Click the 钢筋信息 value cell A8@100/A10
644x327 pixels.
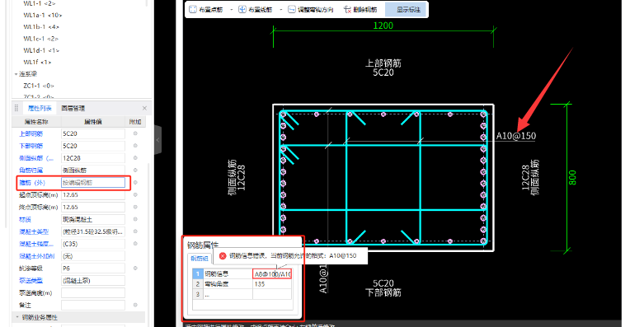click(272, 273)
